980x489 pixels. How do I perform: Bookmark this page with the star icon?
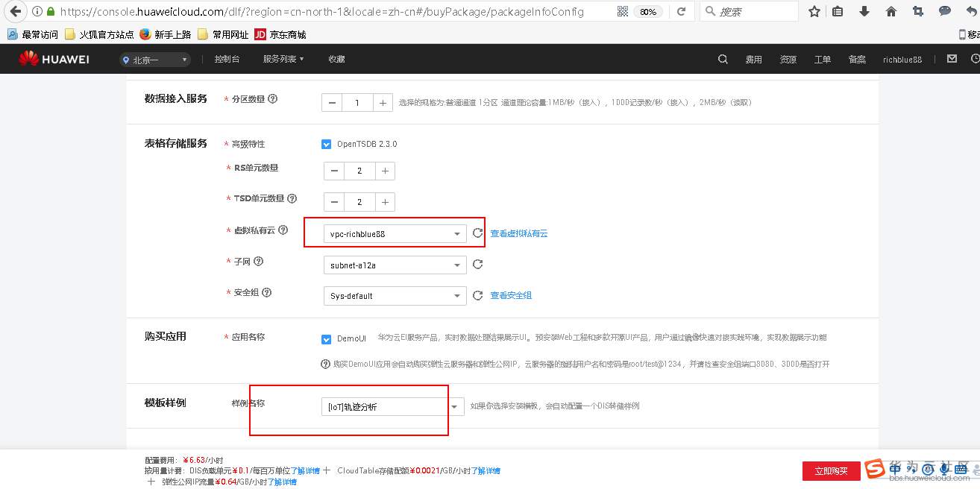pyautogui.click(x=814, y=11)
